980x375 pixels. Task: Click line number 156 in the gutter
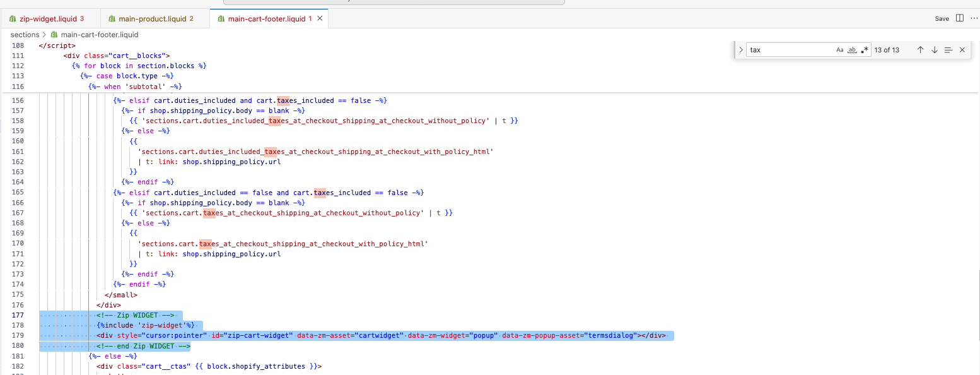point(18,100)
